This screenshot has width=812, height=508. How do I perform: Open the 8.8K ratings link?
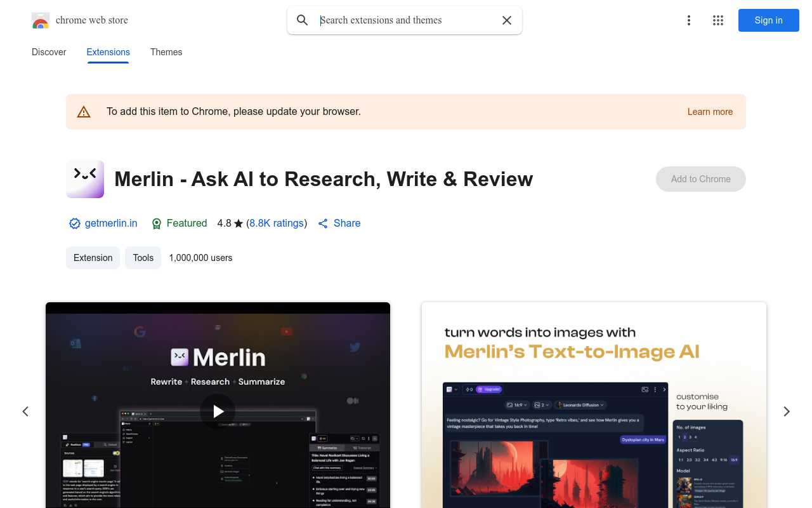click(x=277, y=224)
